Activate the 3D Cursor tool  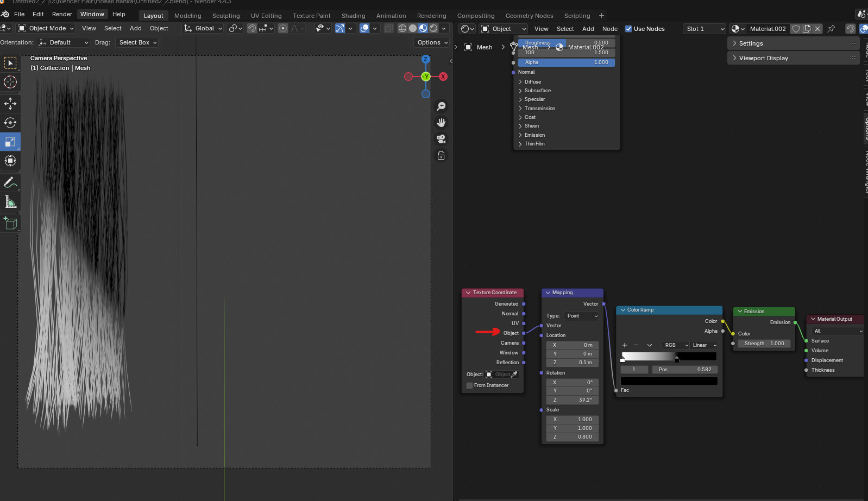point(10,82)
